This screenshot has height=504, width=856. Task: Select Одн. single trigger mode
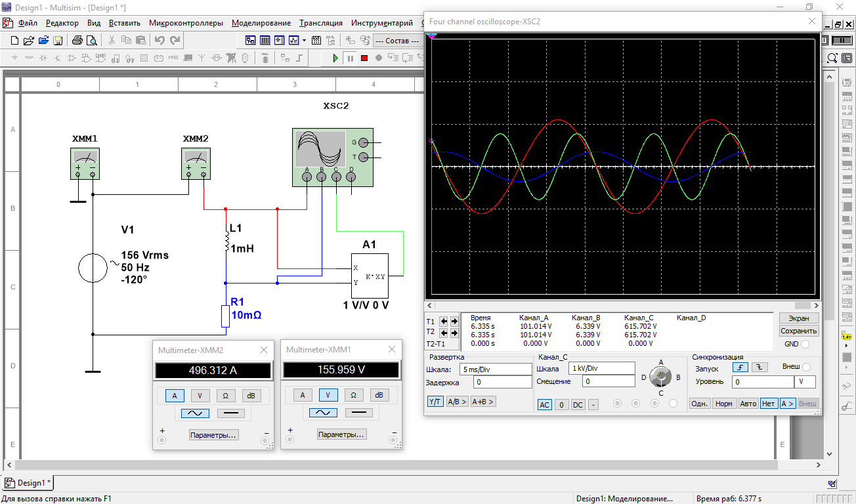[x=700, y=404]
